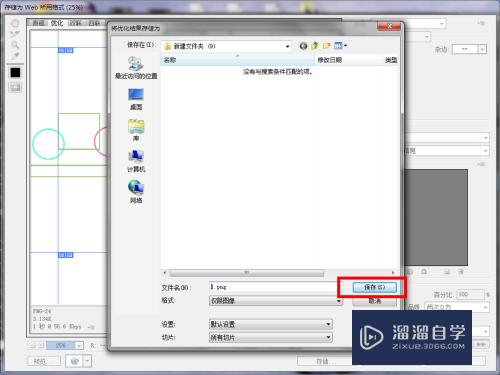500x375 pixels.
Task: Click the 取消 cancel button
Action: click(x=375, y=301)
